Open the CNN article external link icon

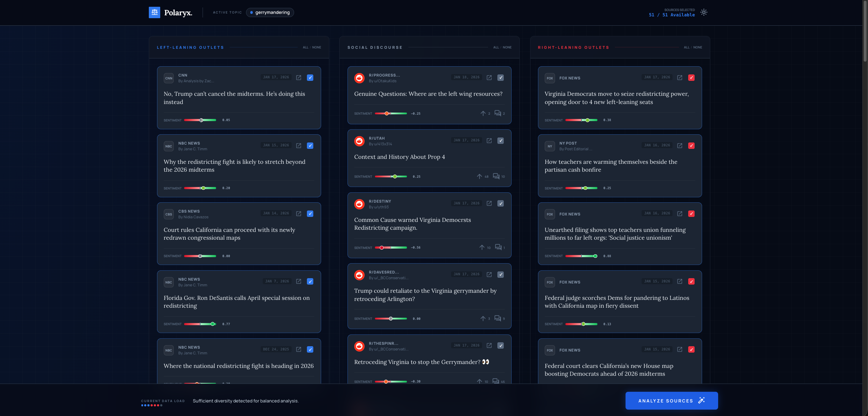[x=299, y=78]
